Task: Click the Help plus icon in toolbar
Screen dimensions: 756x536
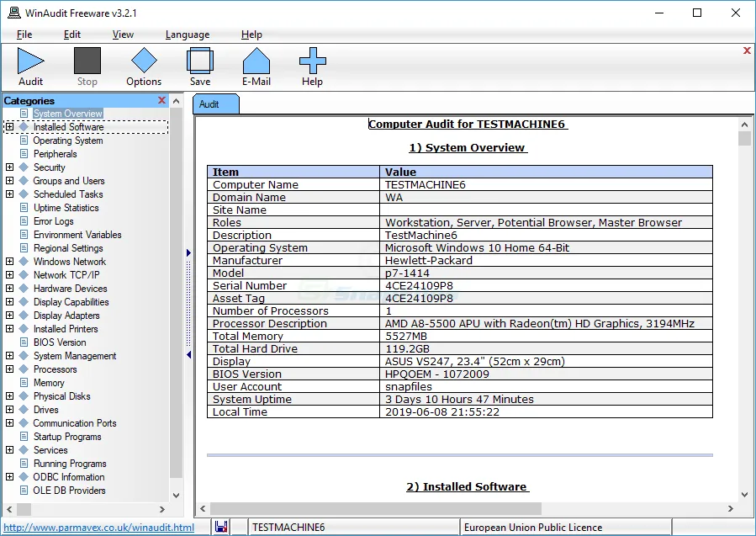Action: pos(313,61)
